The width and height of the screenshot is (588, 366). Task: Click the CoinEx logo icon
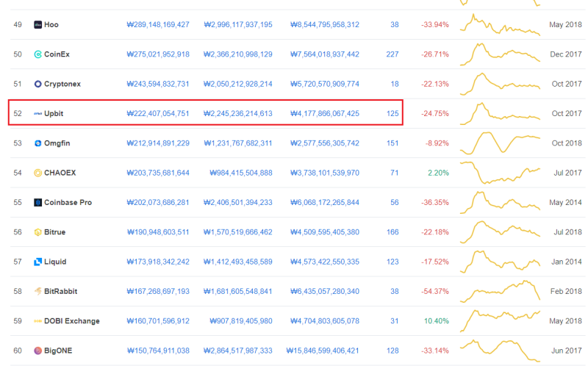click(x=38, y=54)
